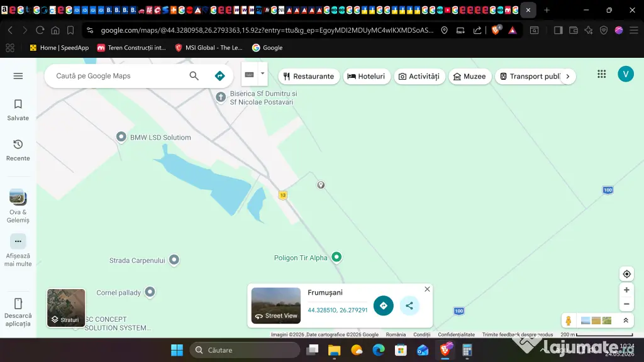Open the Google Maps hamburger menu
This screenshot has height=362, width=644.
pyautogui.click(x=18, y=76)
